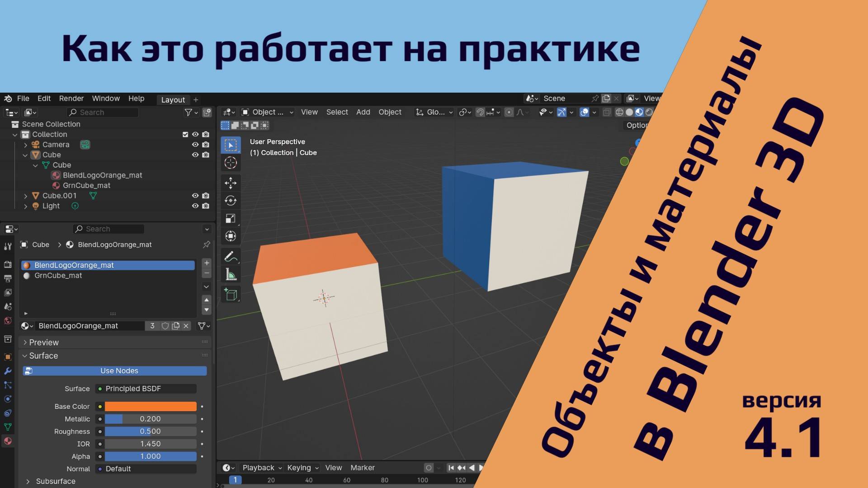Expand the Preview section

pyautogui.click(x=41, y=342)
